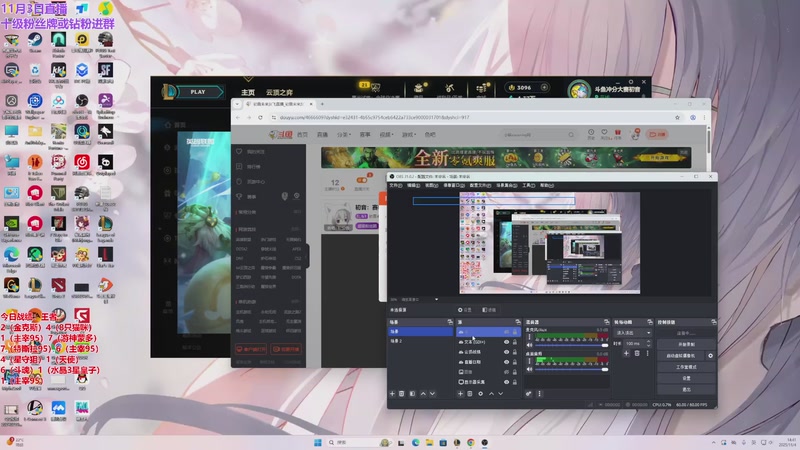Open the League client loot icon
Image resolution: width=800 pixels, height=450 pixels.
(x=449, y=89)
